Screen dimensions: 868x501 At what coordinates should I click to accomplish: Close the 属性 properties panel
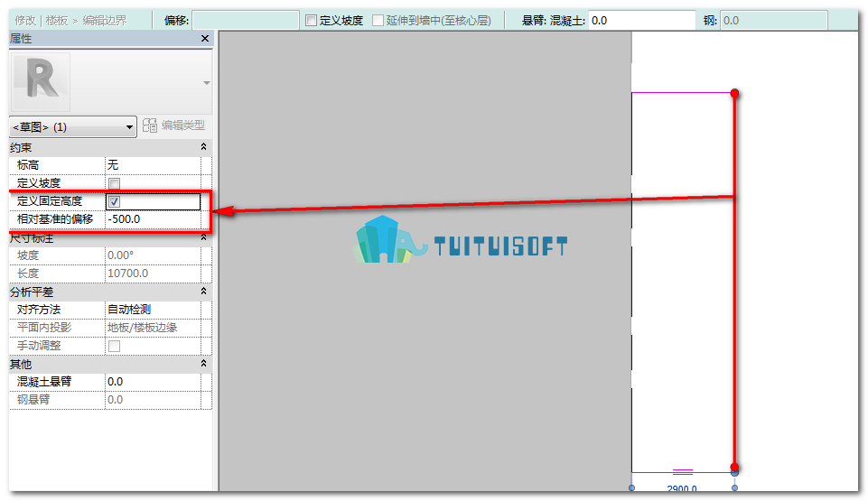click(205, 38)
